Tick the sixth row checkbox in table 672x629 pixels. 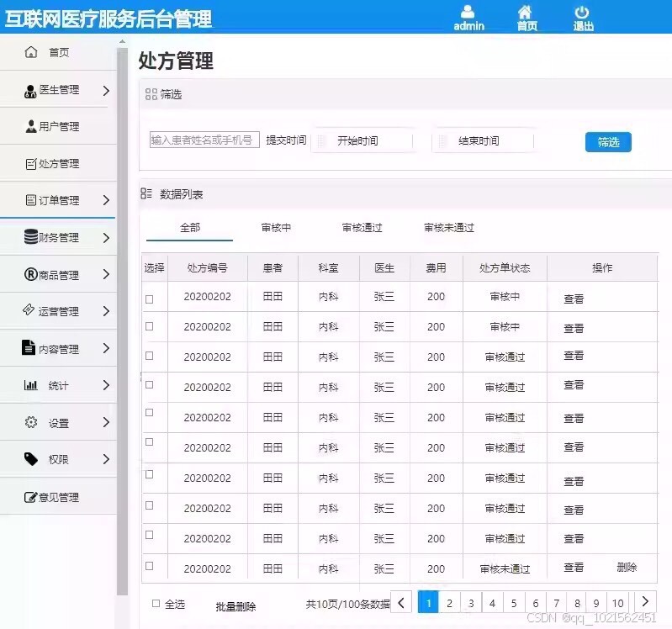149,441
